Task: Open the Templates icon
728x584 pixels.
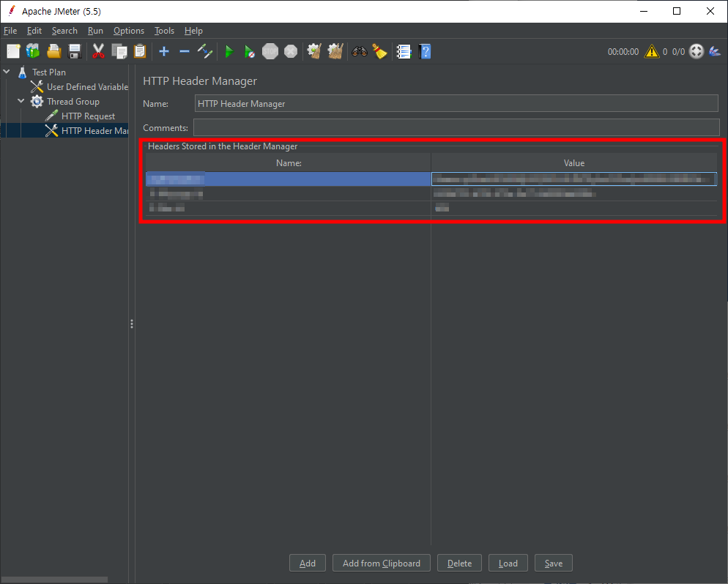Action: click(x=33, y=51)
